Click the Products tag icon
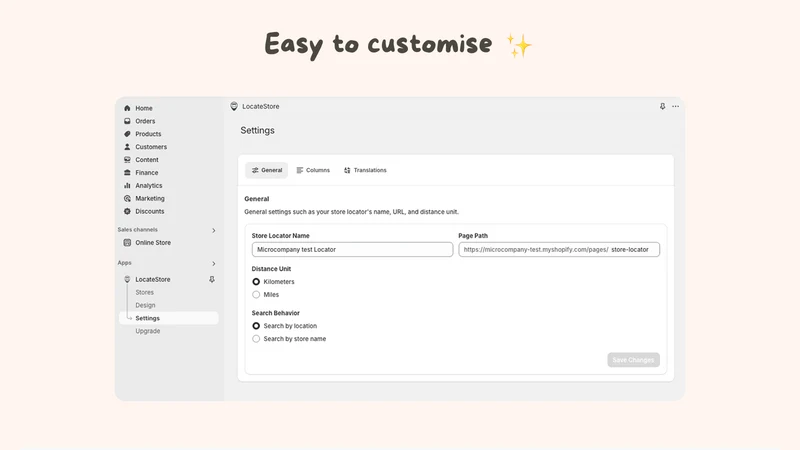 coord(127,134)
